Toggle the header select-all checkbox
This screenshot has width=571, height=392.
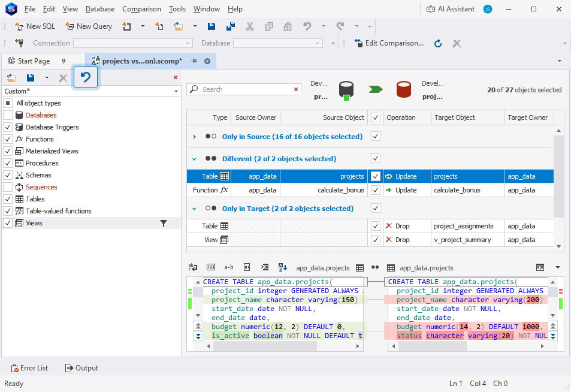(376, 117)
